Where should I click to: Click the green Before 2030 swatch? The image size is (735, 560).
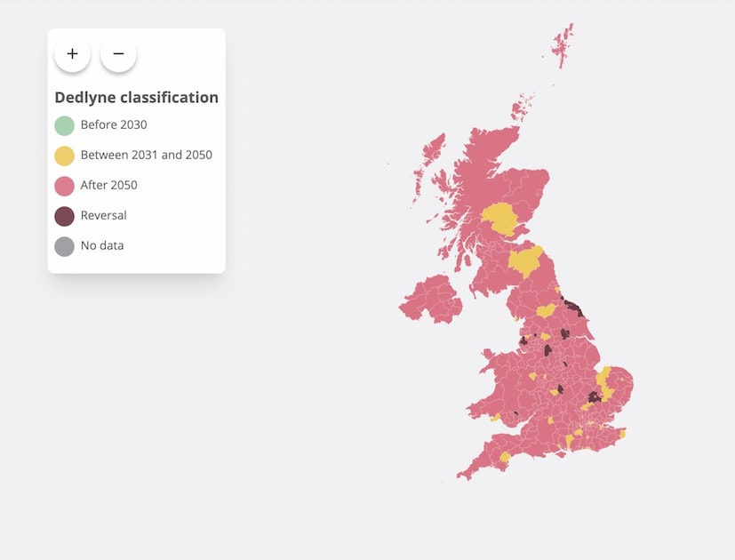64,125
